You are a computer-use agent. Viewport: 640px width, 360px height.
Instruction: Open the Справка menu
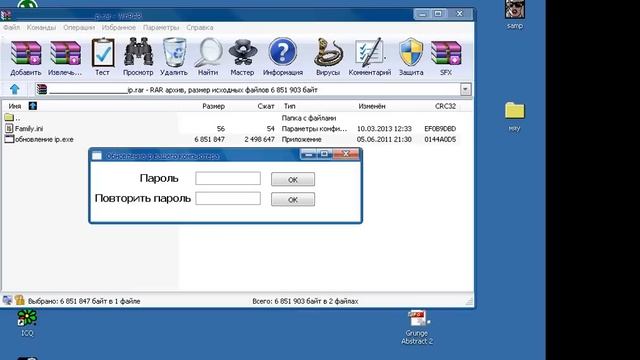(x=200, y=28)
